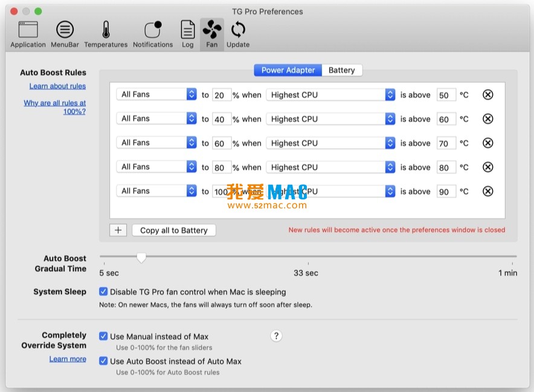The height and width of the screenshot is (392, 534).
Task: Open the Learn about rules link
Action: click(x=57, y=86)
